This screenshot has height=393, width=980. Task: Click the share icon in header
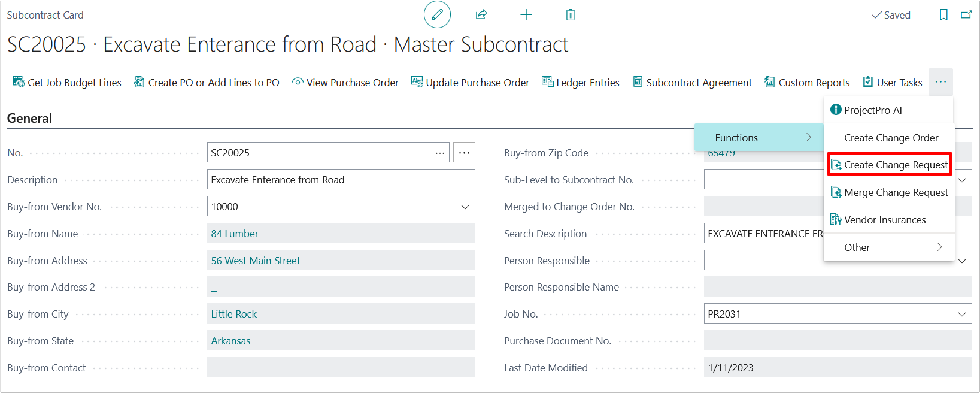coord(481,15)
